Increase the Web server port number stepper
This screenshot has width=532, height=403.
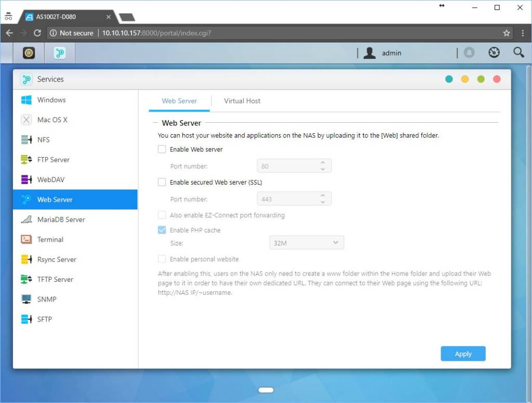[323, 163]
